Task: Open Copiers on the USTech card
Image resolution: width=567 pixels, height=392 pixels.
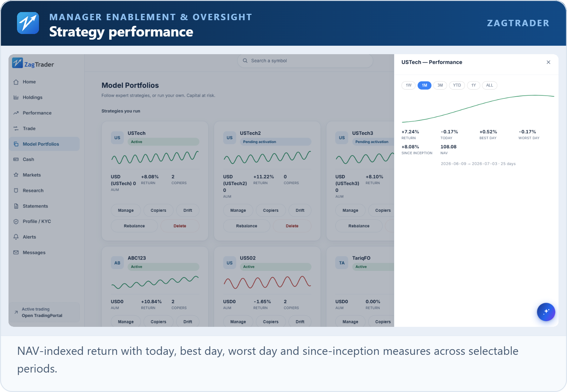Action: pos(158,210)
